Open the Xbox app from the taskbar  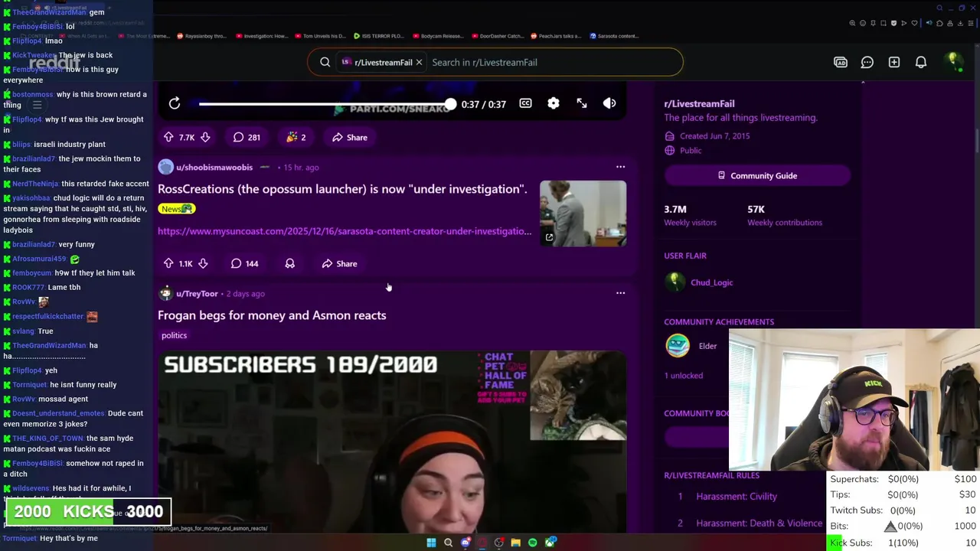coord(550,543)
